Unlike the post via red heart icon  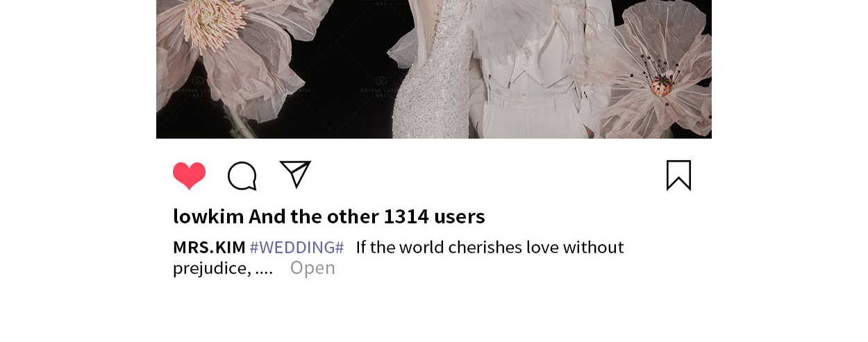tap(190, 176)
